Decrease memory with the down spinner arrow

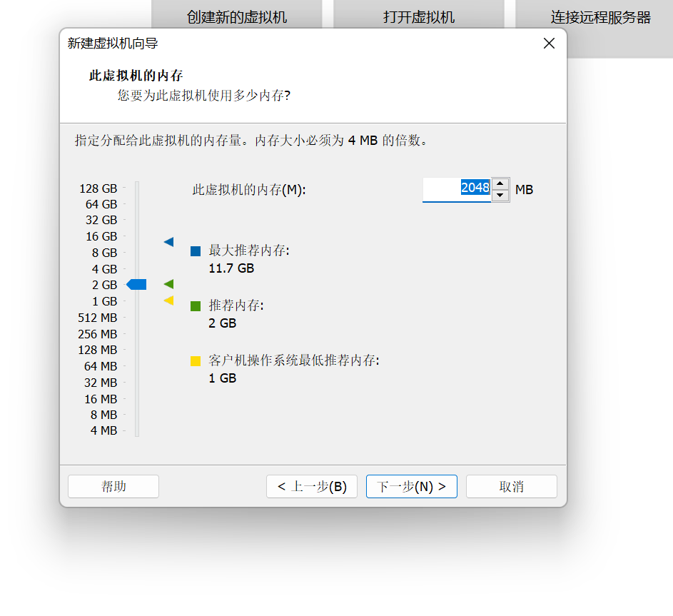tap(500, 196)
